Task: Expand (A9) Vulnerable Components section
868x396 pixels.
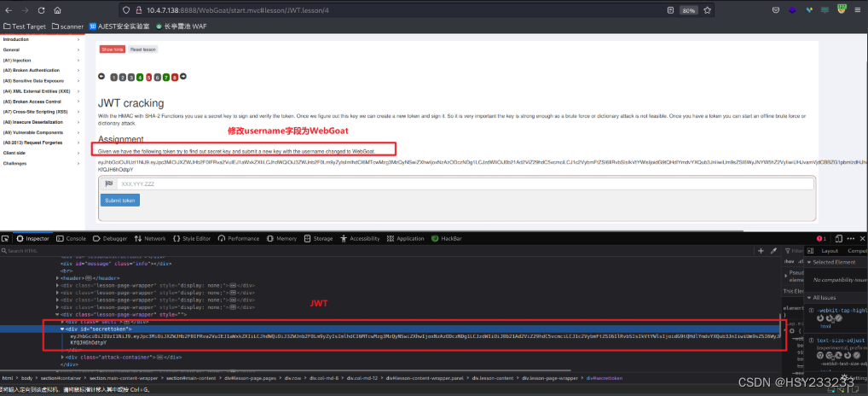Action: pos(42,132)
